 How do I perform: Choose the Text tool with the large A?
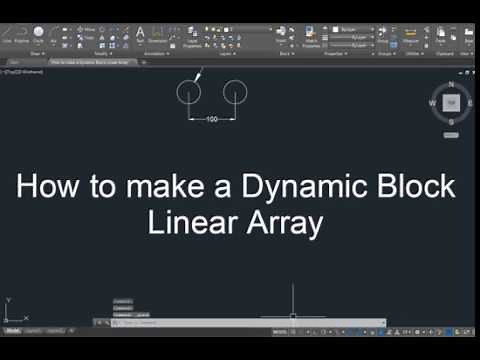140,35
